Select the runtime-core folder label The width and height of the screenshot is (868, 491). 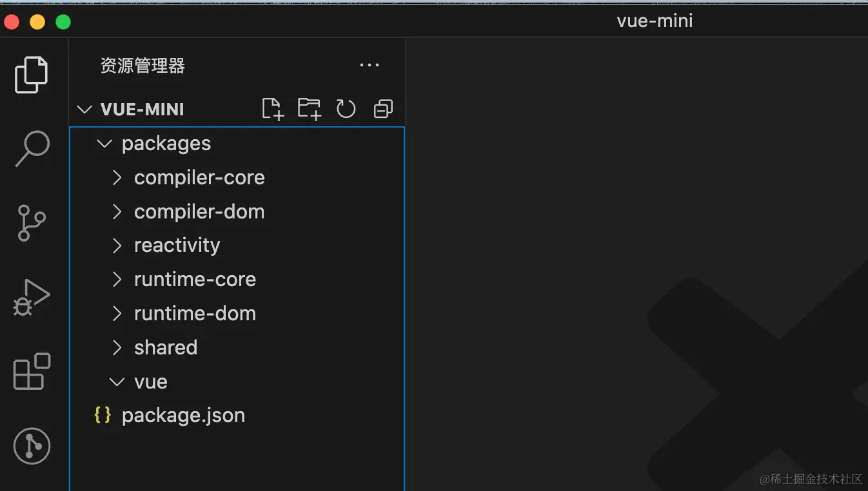click(x=195, y=280)
